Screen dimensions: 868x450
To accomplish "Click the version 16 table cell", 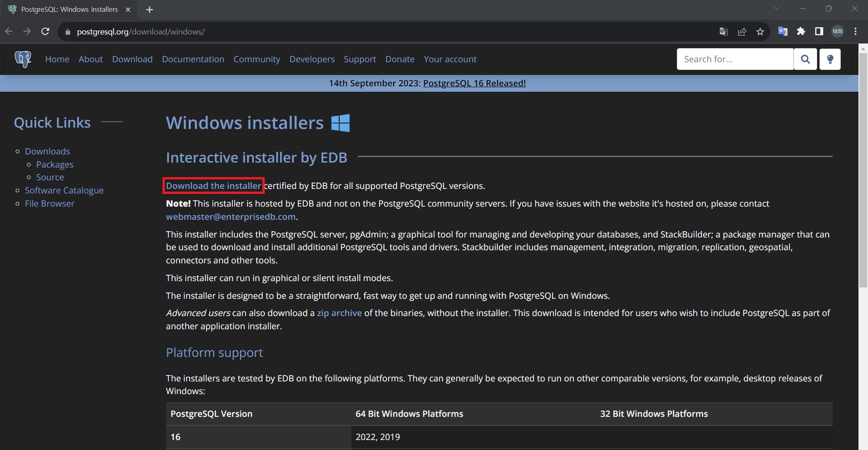I will (x=259, y=437).
